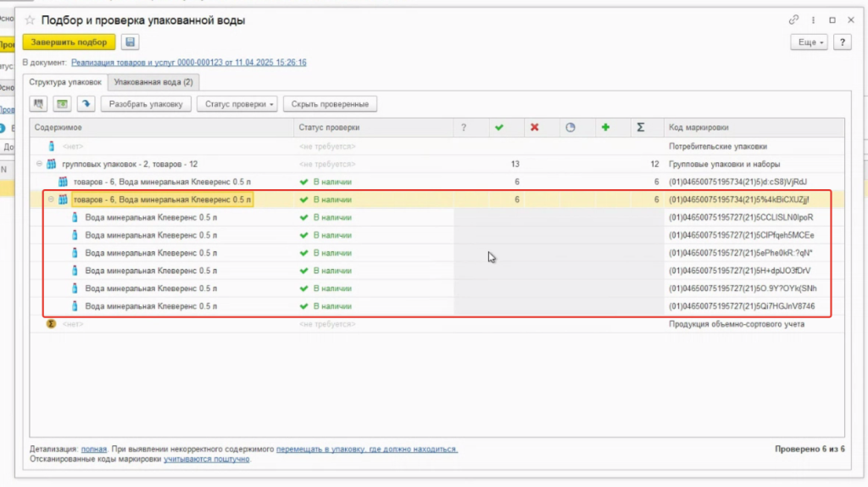
Task: Click the red cross column header
Action: [535, 127]
